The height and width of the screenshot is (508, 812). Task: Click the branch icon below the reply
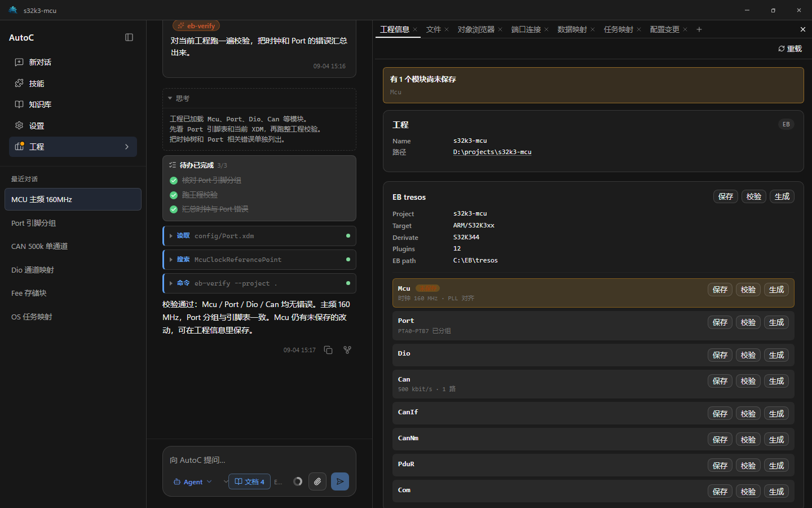(347, 350)
